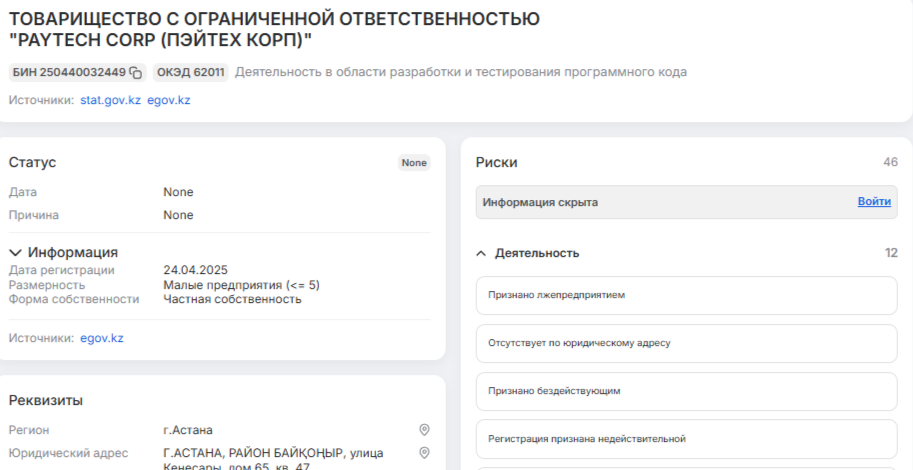Select Регистрация признана недействительной risk item
The height and width of the screenshot is (470, 913).
[686, 438]
